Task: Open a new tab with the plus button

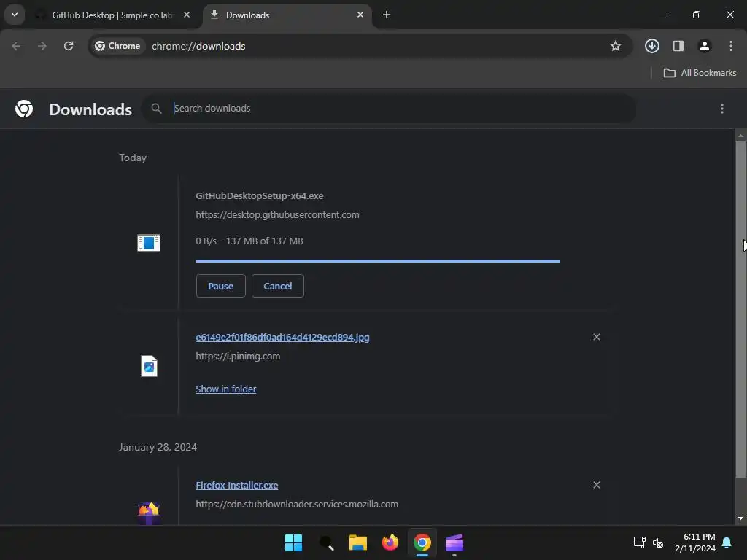Action: coord(387,15)
